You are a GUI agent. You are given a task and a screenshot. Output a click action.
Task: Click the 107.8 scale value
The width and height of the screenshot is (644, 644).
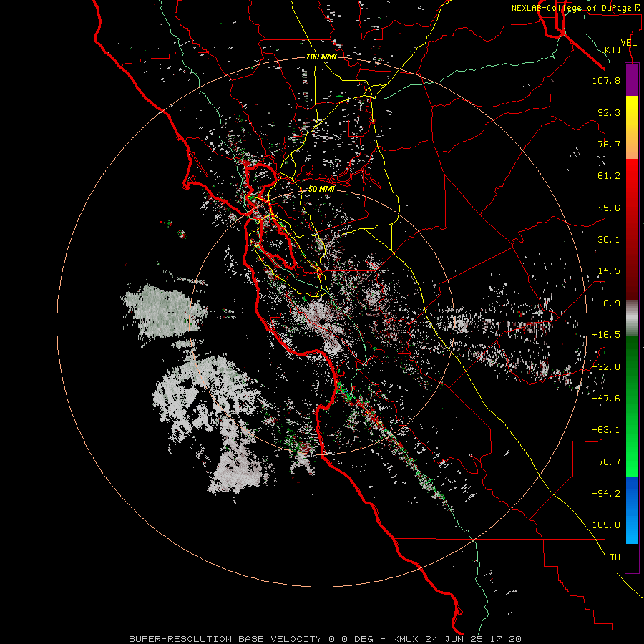tap(606, 80)
